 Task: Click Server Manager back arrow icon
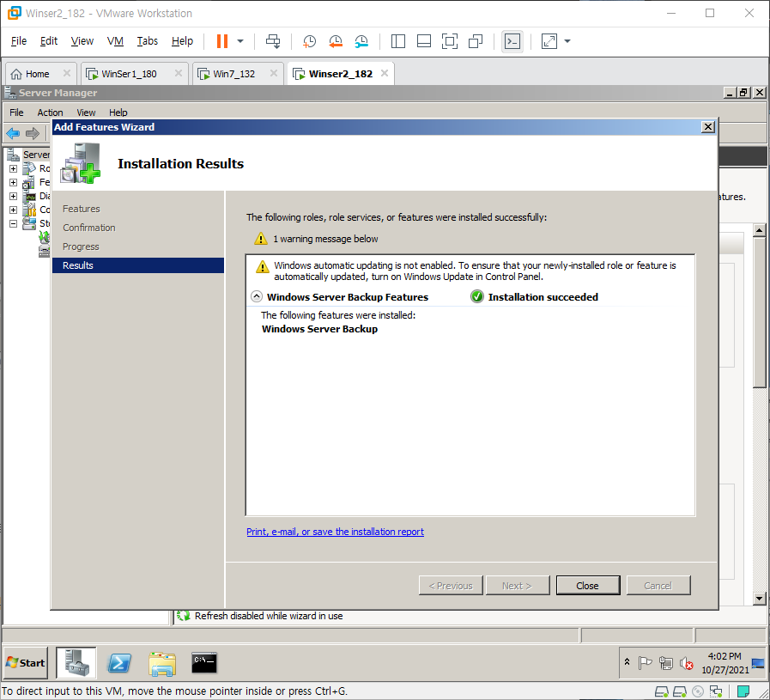[x=13, y=133]
